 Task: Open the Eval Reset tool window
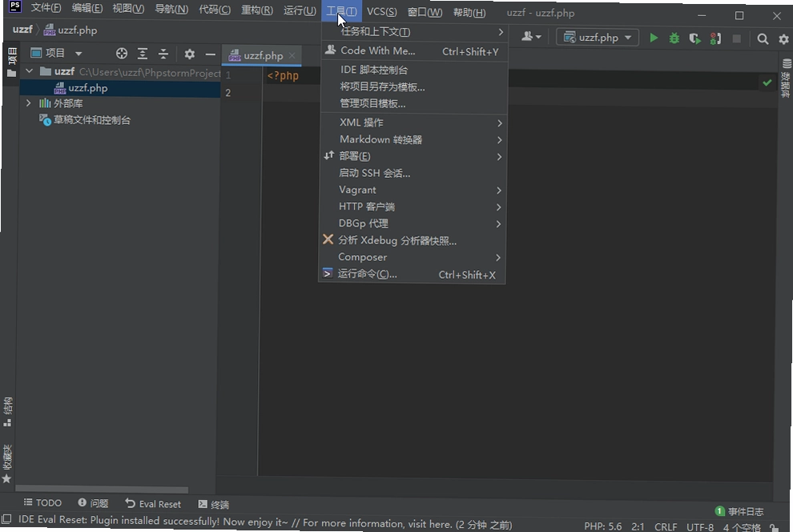point(153,504)
